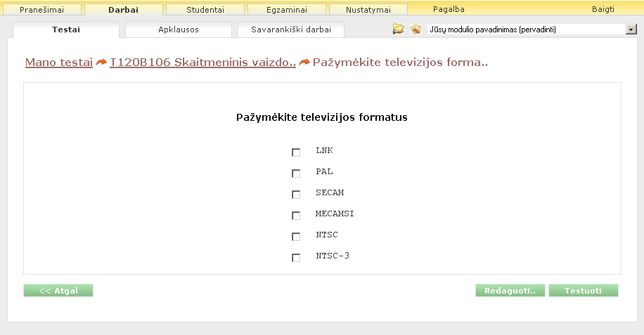Click the LNK answer label

(x=324, y=150)
